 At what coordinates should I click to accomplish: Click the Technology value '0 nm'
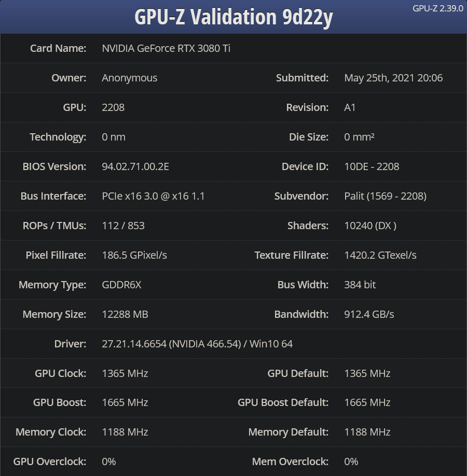114,137
